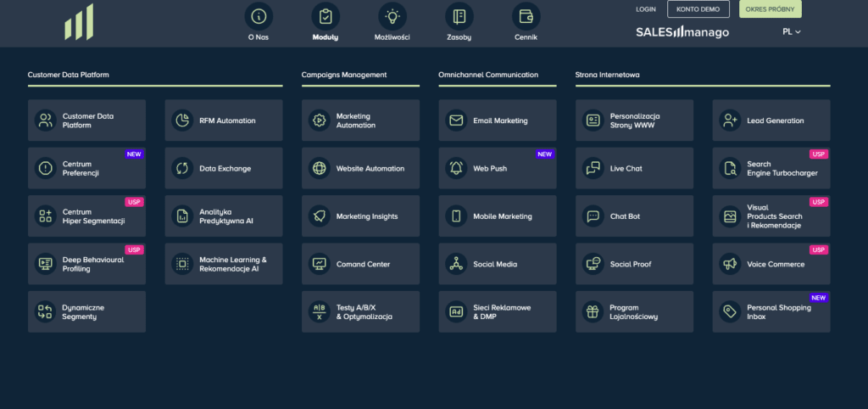Click the Sieci Reklamowe Ad icon
Viewport: 868px width, 409px height.
tap(456, 311)
